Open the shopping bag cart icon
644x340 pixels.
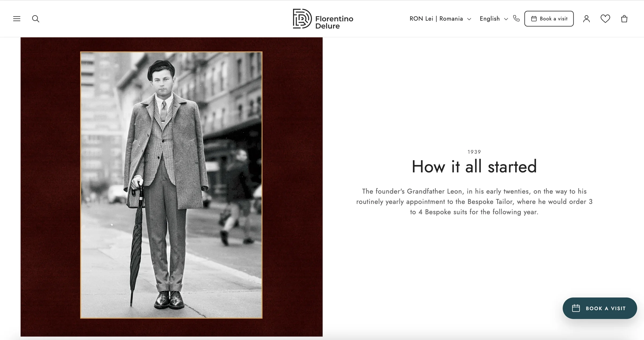pos(624,19)
